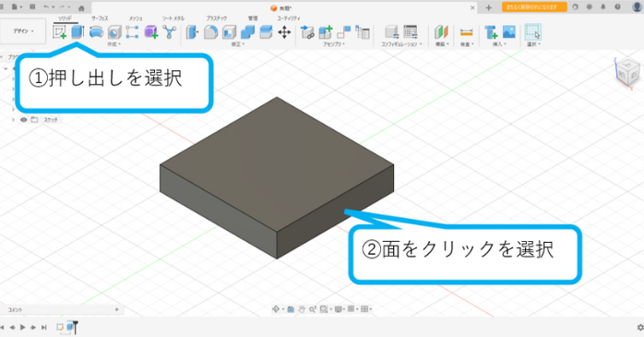Open the user profile avatar
The width and height of the screenshot is (644, 337).
tap(637, 7)
